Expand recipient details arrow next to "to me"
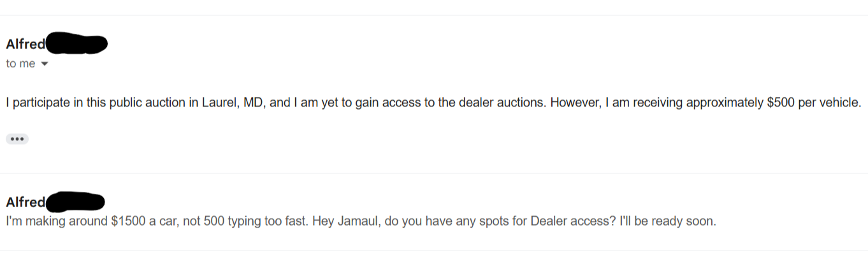This screenshot has width=868, height=262. coord(44,64)
